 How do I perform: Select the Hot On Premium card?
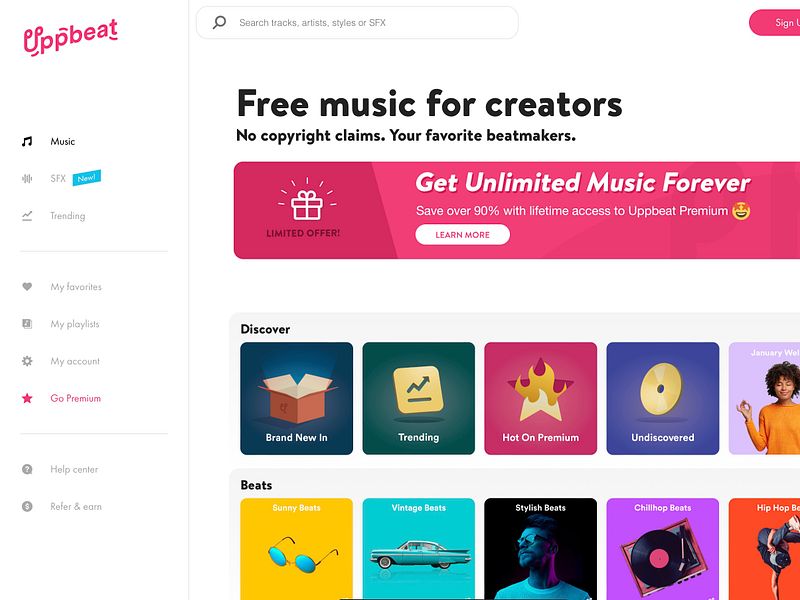pos(542,399)
